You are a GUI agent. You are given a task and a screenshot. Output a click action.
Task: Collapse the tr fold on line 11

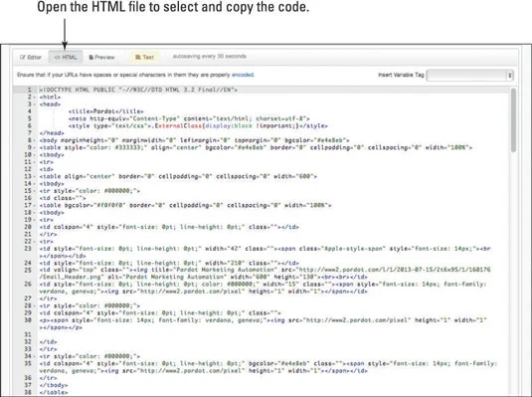click(34, 162)
